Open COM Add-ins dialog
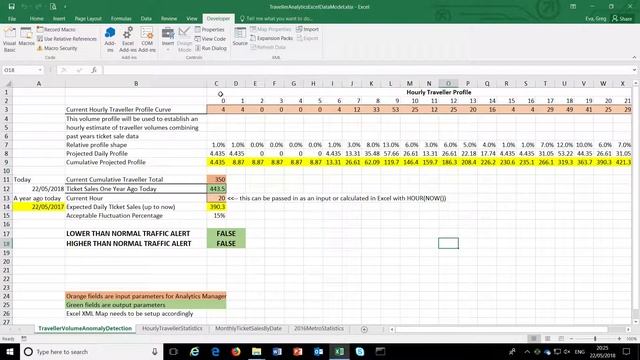This screenshot has height=360, width=640. pyautogui.click(x=147, y=40)
